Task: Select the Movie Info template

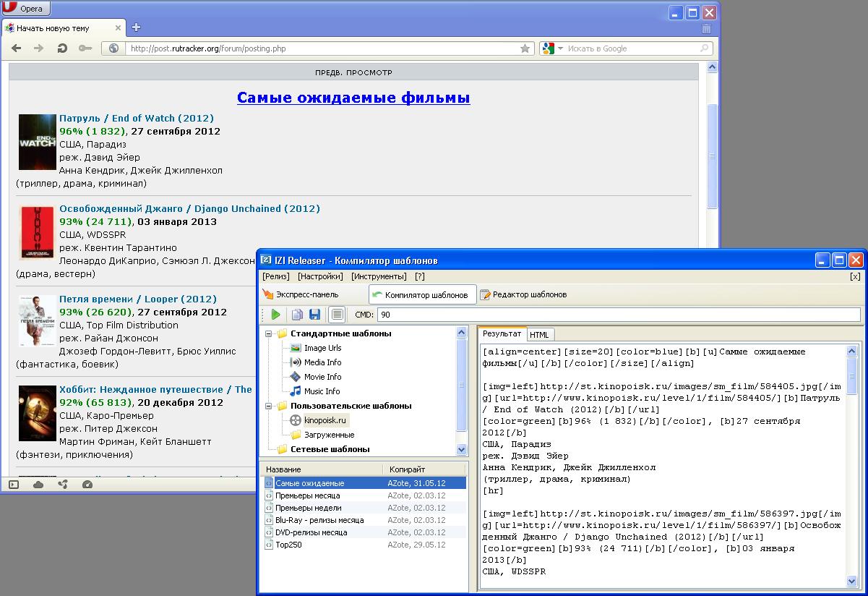Action: tap(323, 377)
